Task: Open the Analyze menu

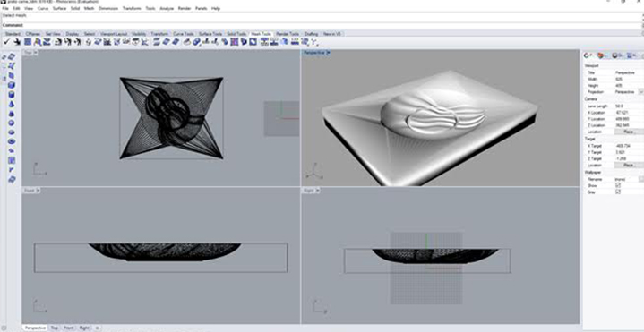Action: pyautogui.click(x=167, y=8)
